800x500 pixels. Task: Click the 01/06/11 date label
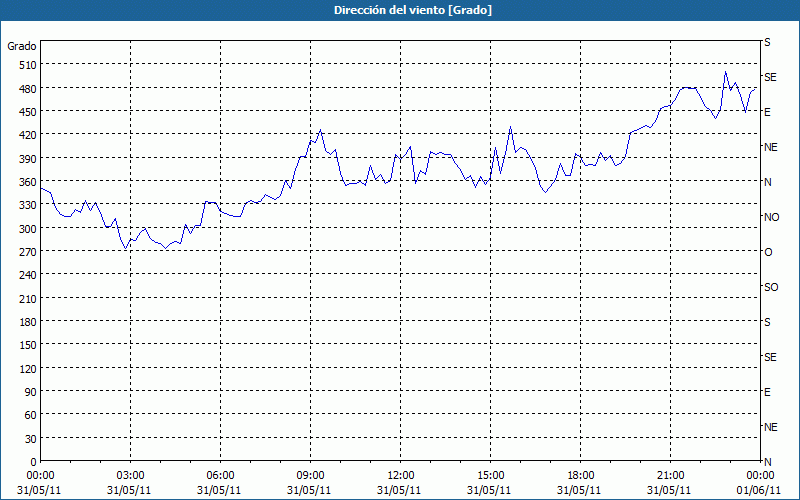click(760, 490)
